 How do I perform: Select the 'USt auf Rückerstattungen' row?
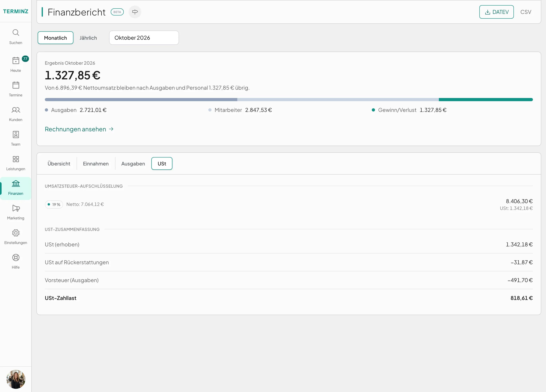coord(289,262)
